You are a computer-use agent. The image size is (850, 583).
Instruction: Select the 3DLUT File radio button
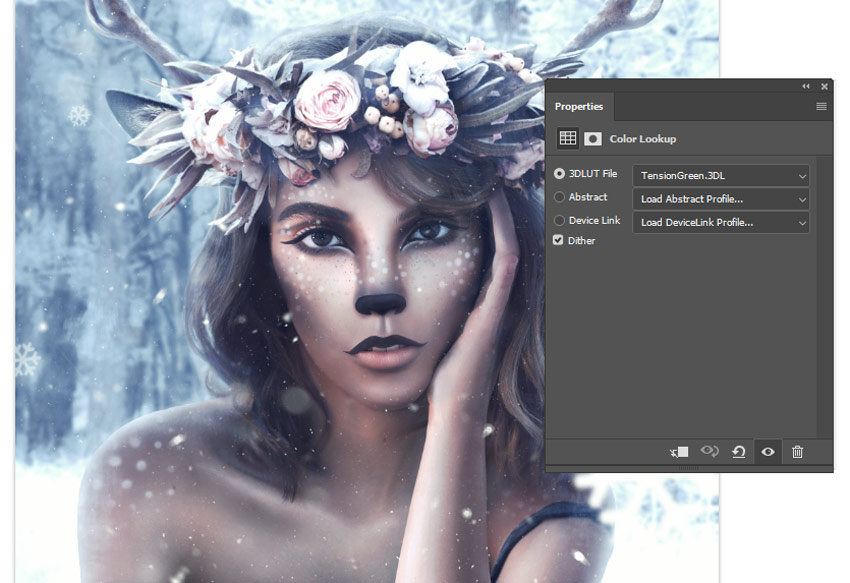(x=559, y=174)
